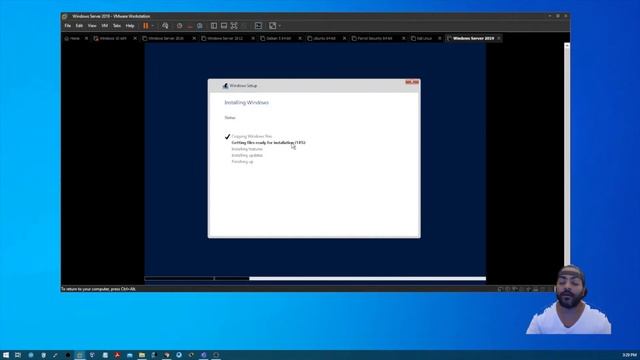
Task: Open the File menu in VMware
Action: coord(68,26)
